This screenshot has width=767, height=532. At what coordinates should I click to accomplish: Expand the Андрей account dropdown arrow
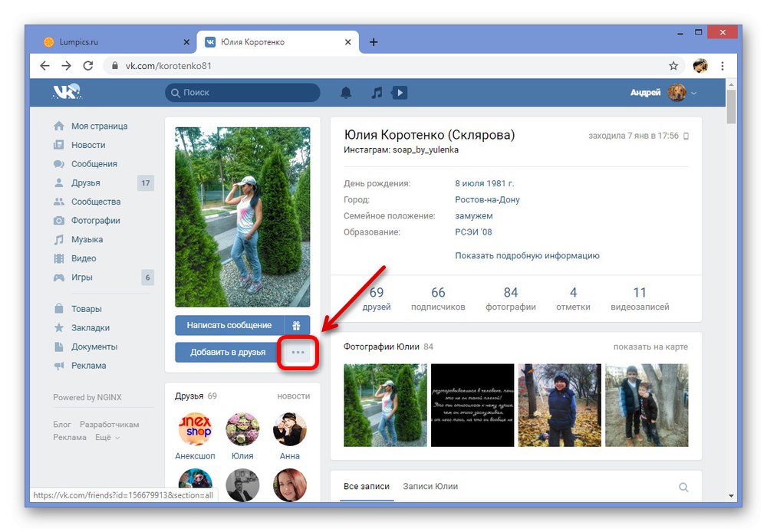tap(693, 93)
